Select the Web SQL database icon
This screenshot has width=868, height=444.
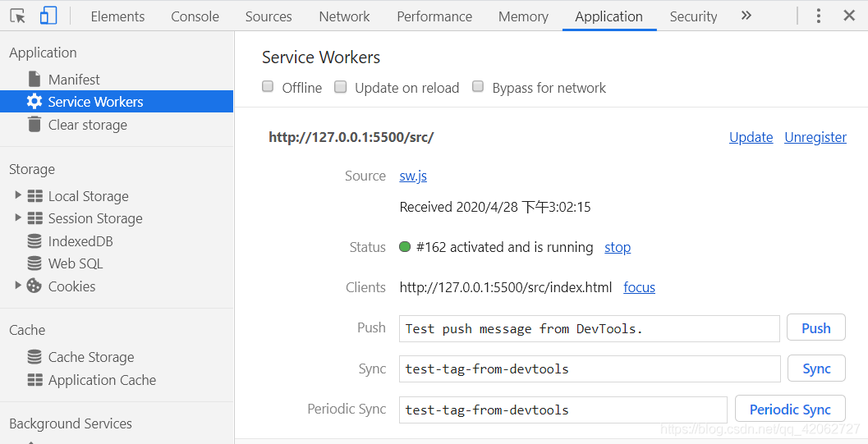click(x=34, y=263)
